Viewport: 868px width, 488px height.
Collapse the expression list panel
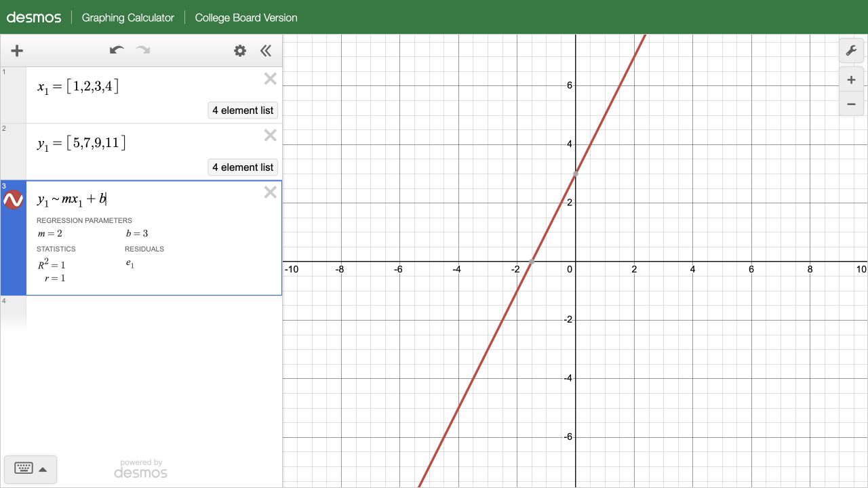266,51
